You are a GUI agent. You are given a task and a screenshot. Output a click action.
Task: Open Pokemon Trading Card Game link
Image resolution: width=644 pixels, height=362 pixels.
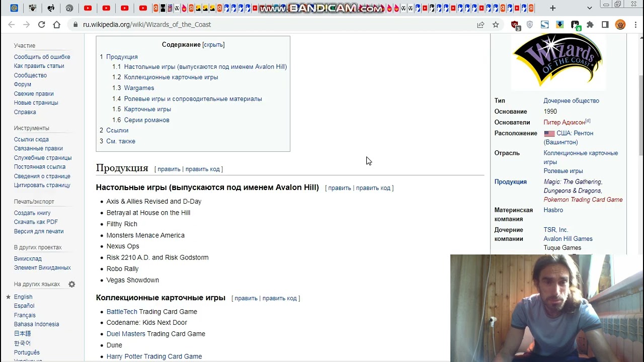tap(583, 200)
